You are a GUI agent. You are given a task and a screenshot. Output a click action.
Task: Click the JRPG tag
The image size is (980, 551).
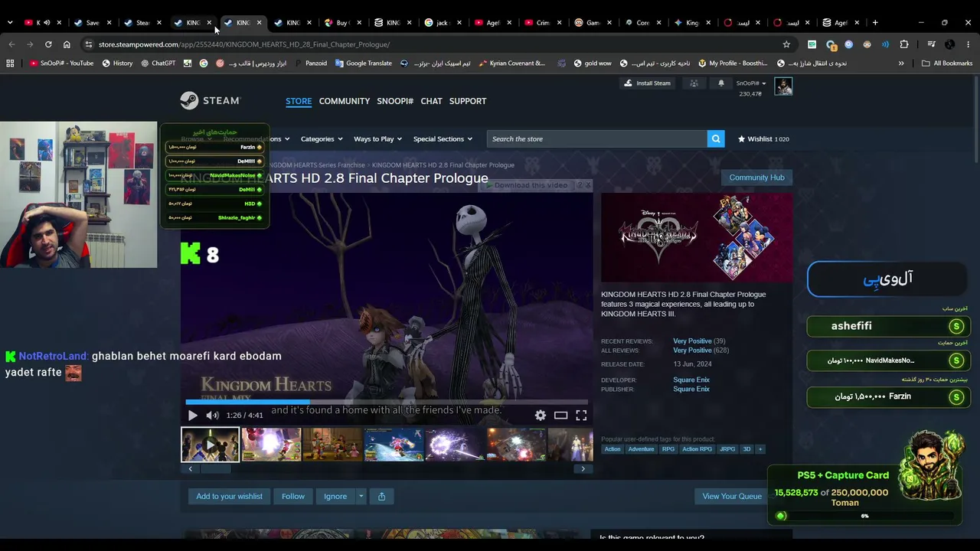tap(727, 449)
